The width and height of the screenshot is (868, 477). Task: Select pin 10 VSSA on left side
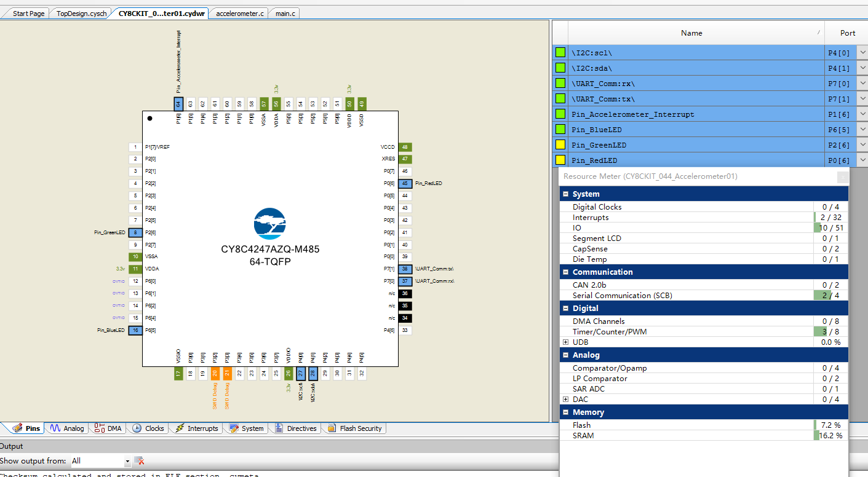135,256
